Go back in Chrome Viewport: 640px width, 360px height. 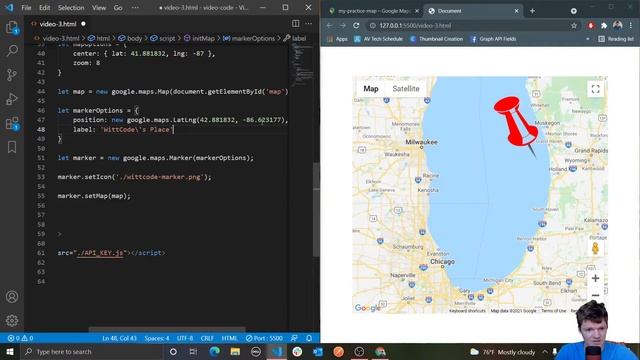click(329, 25)
